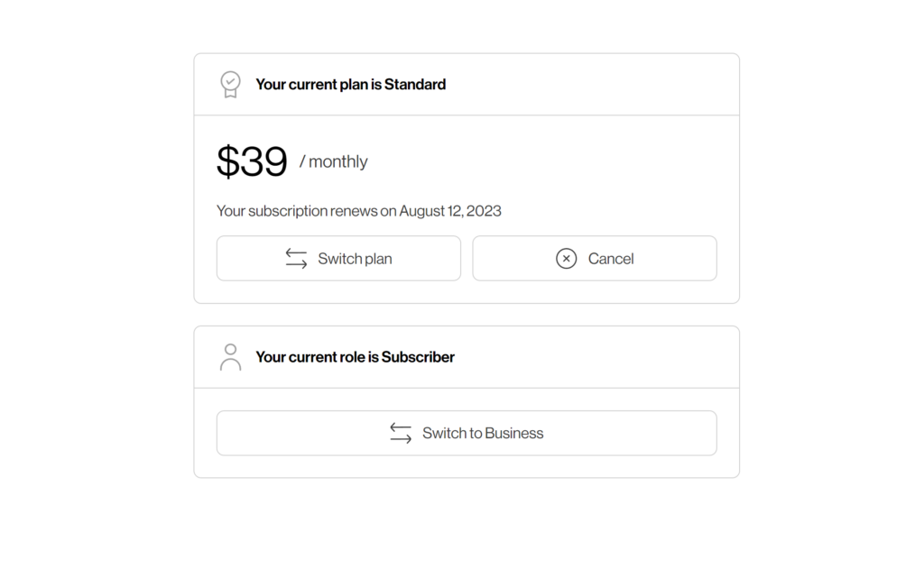924x569 pixels.
Task: Select the "Your current plan is Standard" heading
Action: tap(350, 85)
